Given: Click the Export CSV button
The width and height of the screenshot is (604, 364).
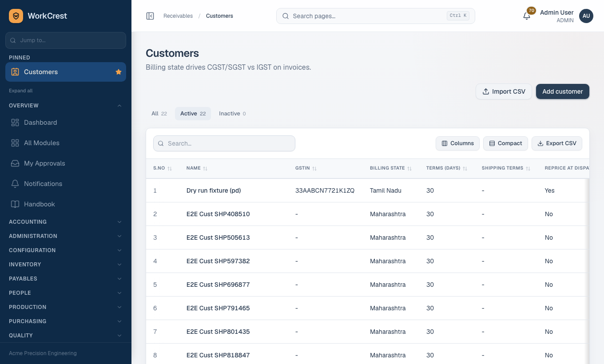Looking at the screenshot, I should click(x=557, y=143).
